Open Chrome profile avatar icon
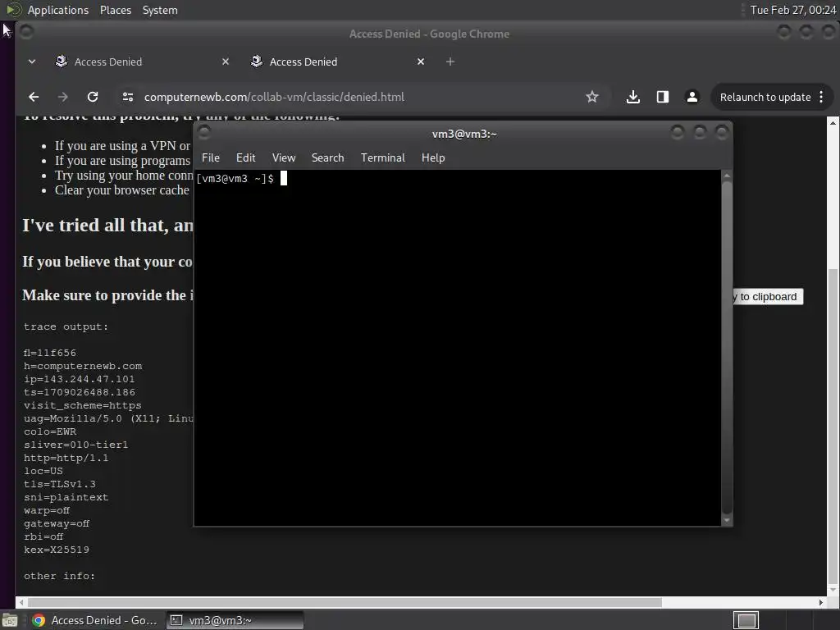 click(692, 97)
